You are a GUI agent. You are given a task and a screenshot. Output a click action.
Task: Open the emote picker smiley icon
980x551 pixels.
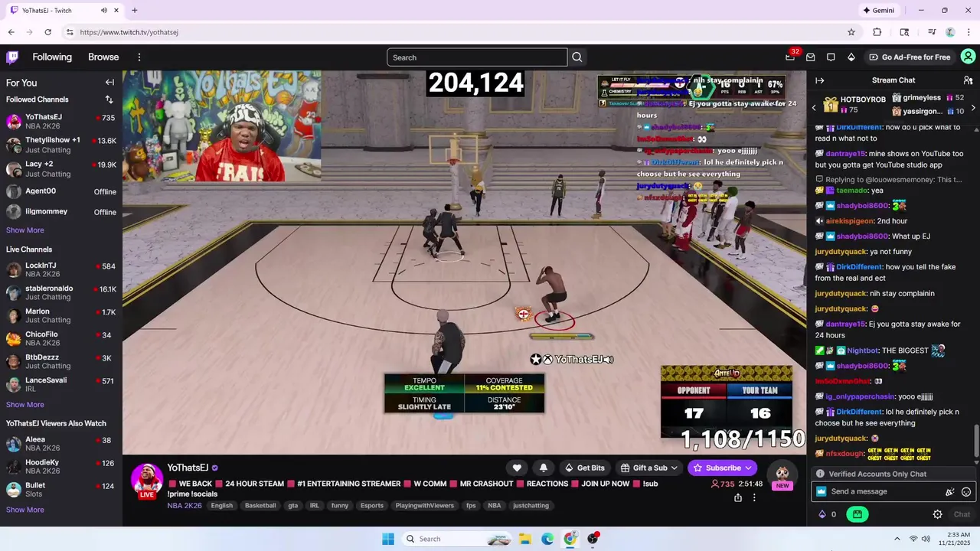click(x=966, y=492)
